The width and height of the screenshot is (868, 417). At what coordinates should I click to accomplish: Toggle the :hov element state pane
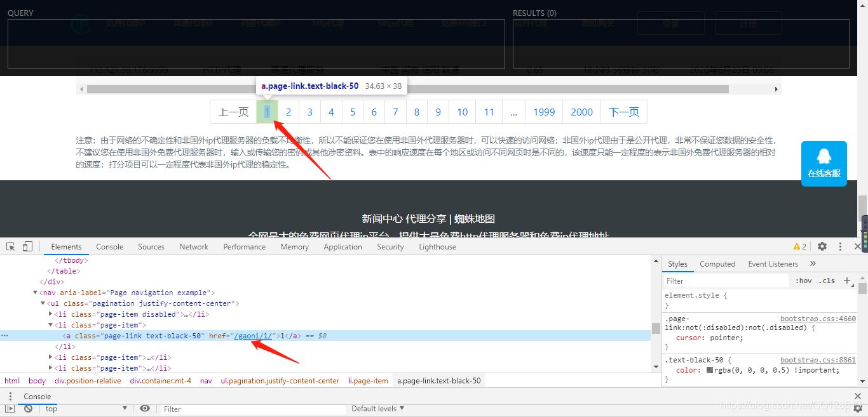click(803, 280)
